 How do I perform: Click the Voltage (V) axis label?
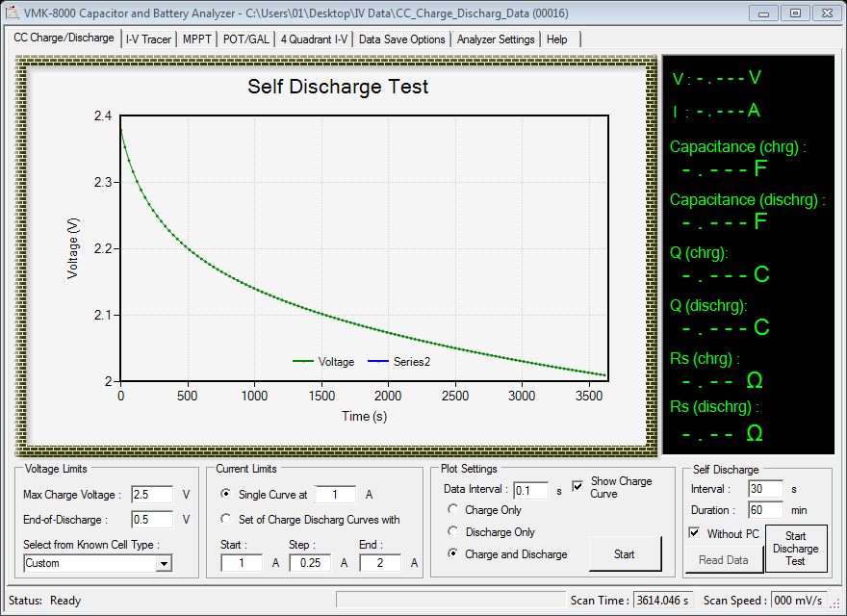click(x=72, y=248)
